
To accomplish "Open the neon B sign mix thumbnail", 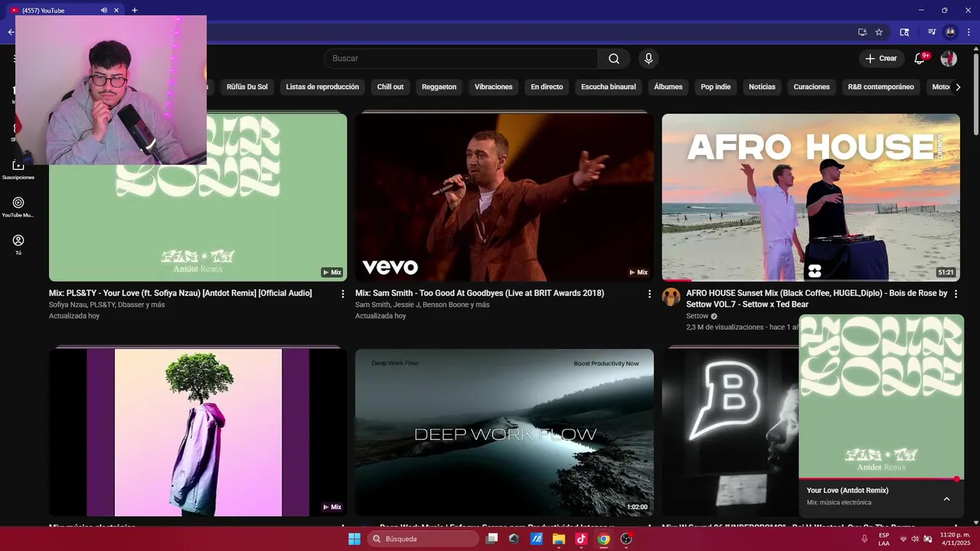I will click(730, 432).
